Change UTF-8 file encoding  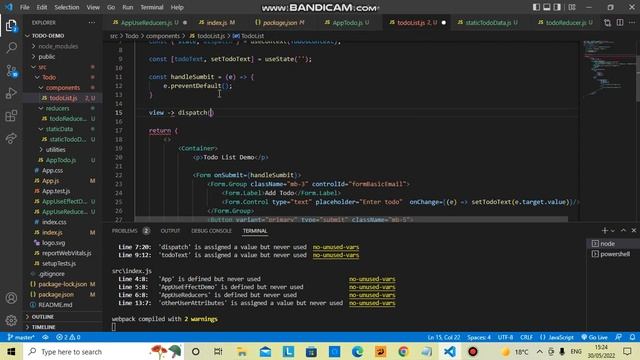[505, 338]
